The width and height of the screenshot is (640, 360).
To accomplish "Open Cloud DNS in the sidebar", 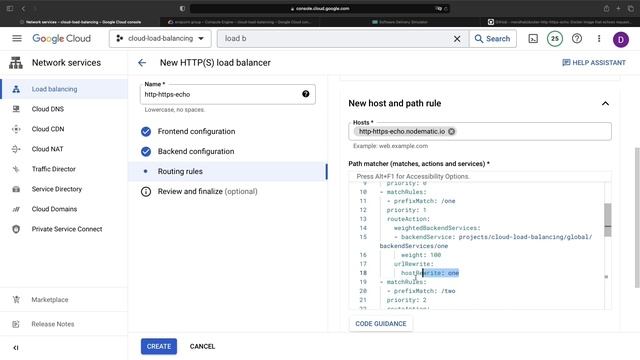I will pyautogui.click(x=64, y=109).
